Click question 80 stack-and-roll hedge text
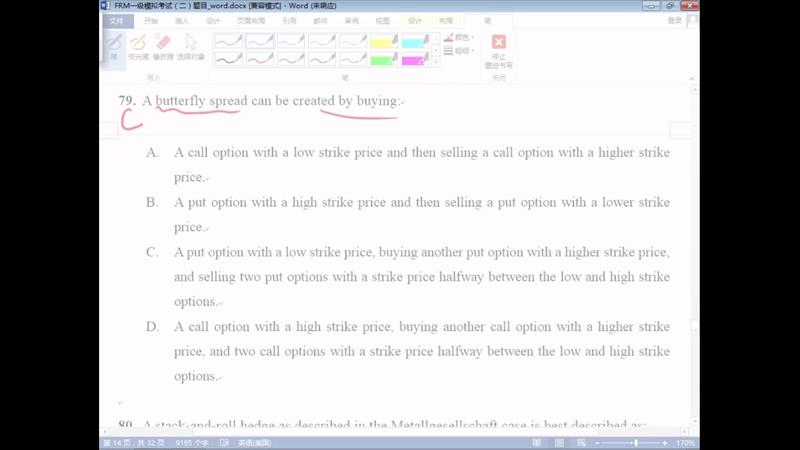The image size is (800, 450). (394, 423)
